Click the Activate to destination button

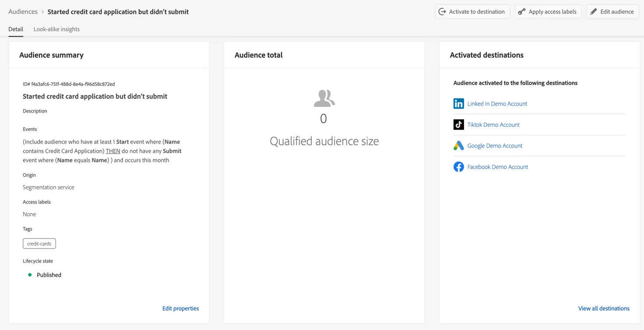click(x=472, y=12)
